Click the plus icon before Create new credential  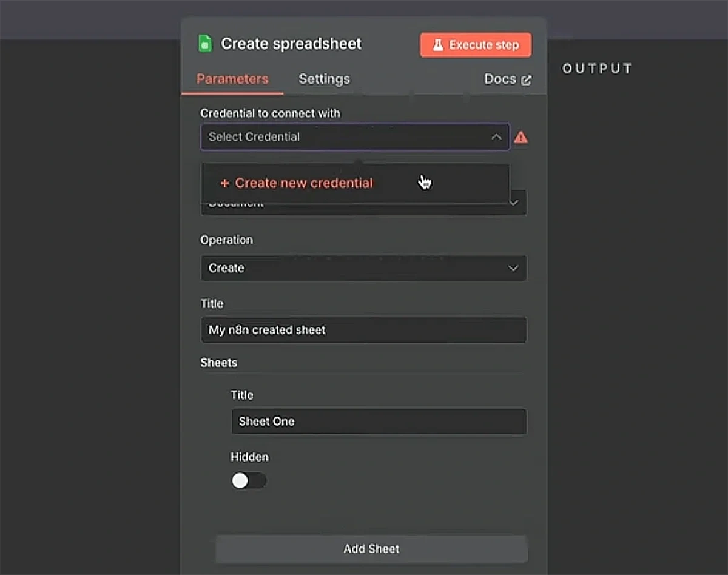(225, 183)
